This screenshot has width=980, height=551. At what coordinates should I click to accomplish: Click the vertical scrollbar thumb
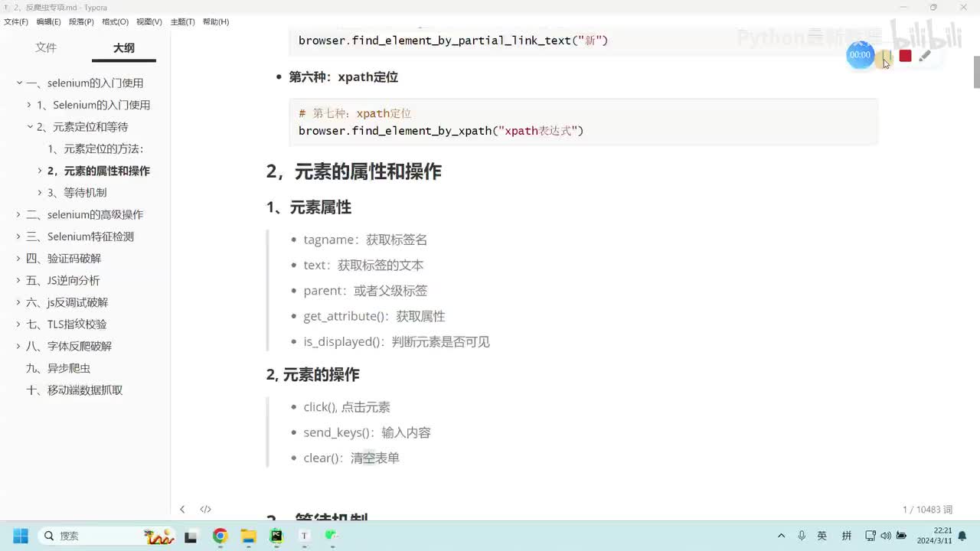click(x=976, y=73)
